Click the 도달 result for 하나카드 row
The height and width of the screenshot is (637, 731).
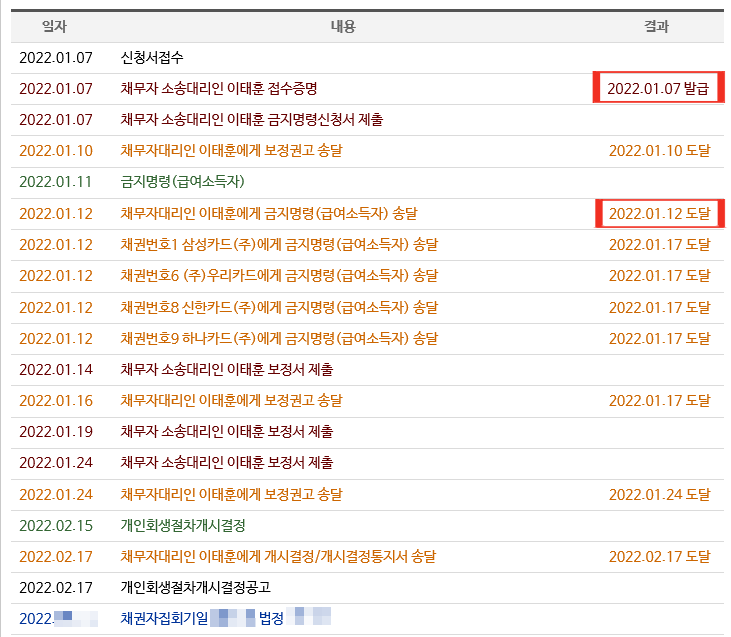[660, 339]
